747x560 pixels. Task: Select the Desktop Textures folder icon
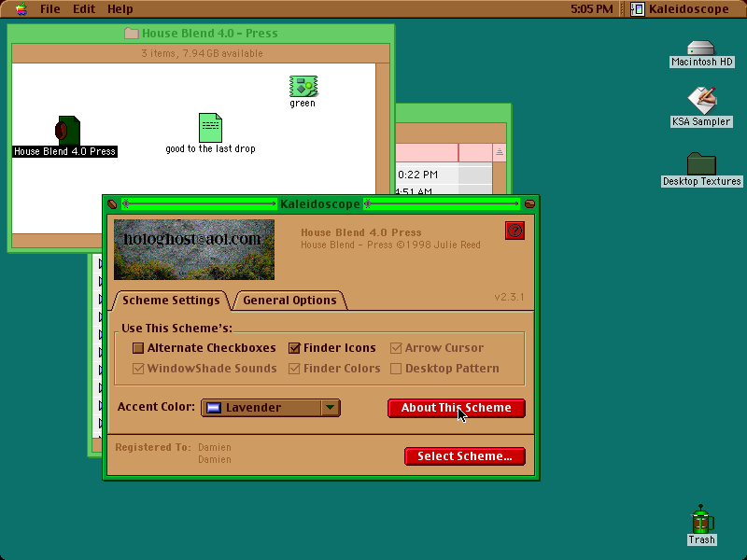click(x=702, y=169)
